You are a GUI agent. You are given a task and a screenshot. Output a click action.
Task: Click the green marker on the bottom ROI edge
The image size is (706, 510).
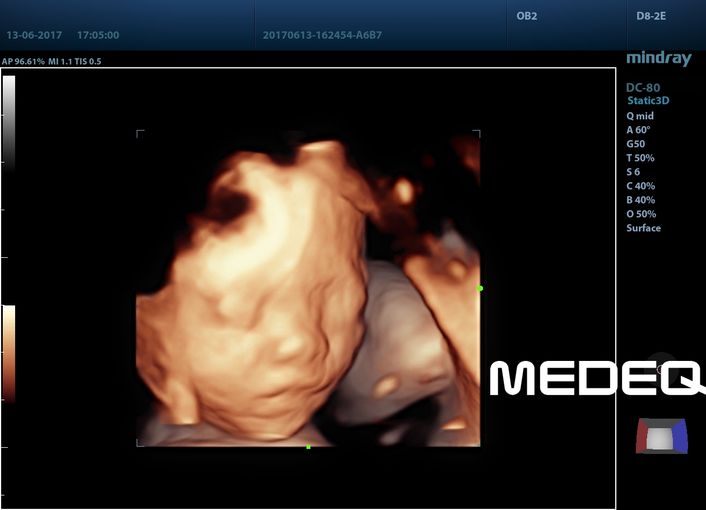308,446
